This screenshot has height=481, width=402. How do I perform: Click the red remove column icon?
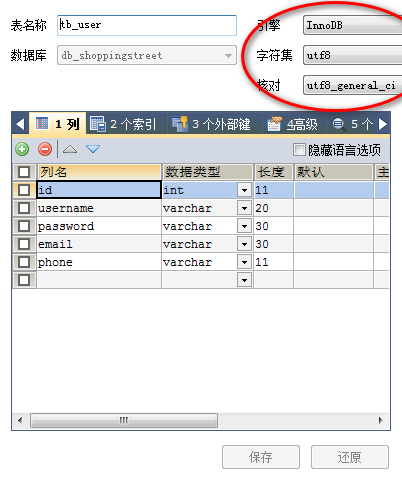(x=45, y=149)
